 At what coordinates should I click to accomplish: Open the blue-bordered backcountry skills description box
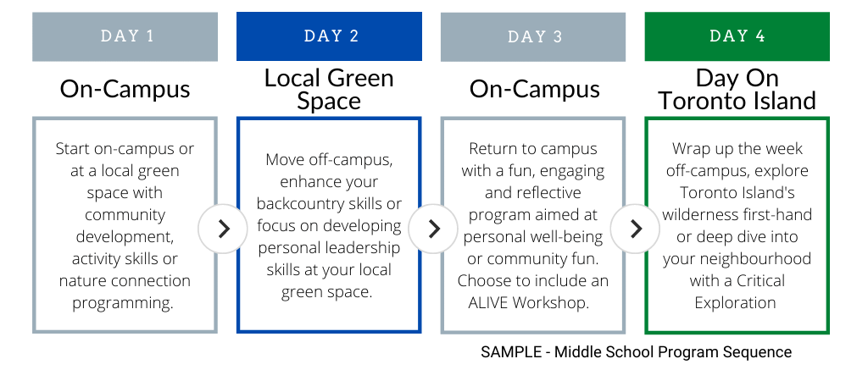330,225
